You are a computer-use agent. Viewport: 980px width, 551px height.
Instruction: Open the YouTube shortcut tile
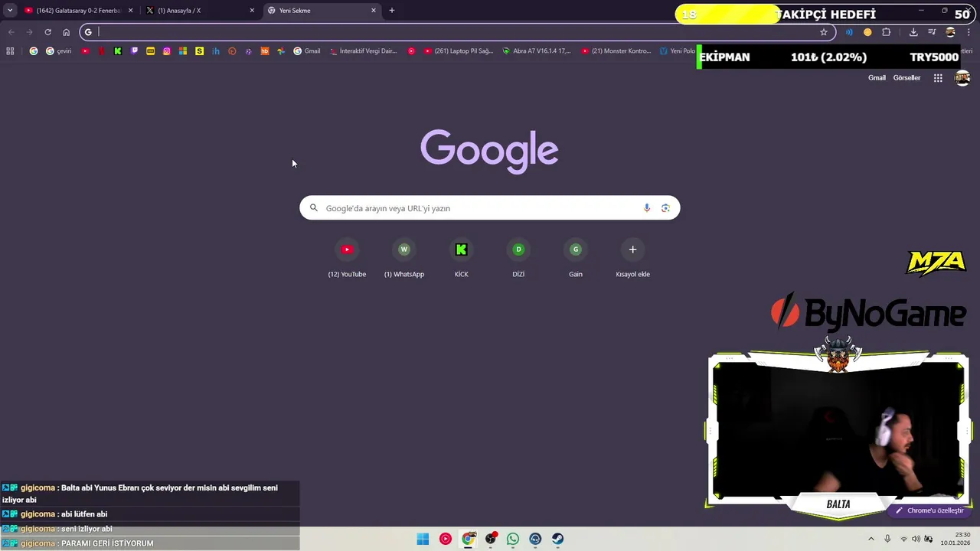(347, 259)
